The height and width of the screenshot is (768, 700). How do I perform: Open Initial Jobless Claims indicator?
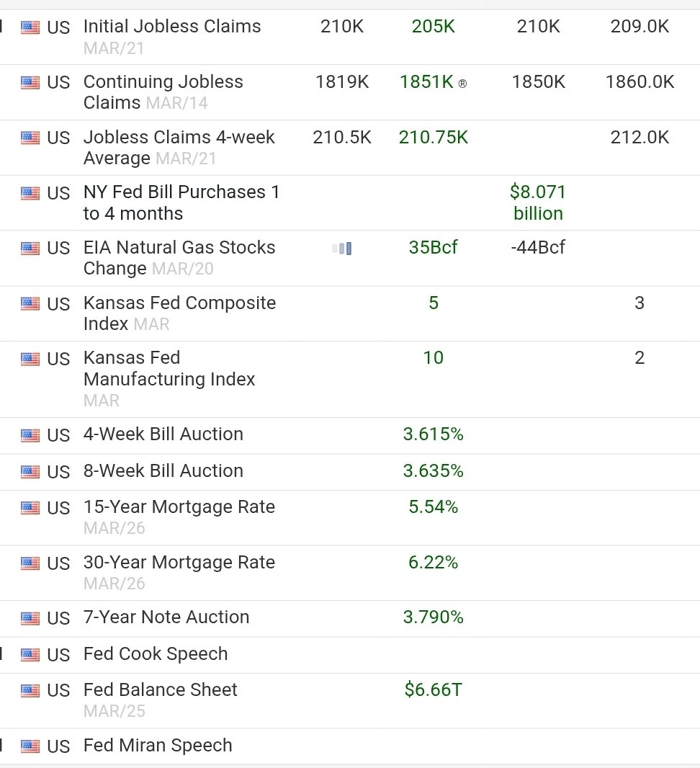click(172, 27)
